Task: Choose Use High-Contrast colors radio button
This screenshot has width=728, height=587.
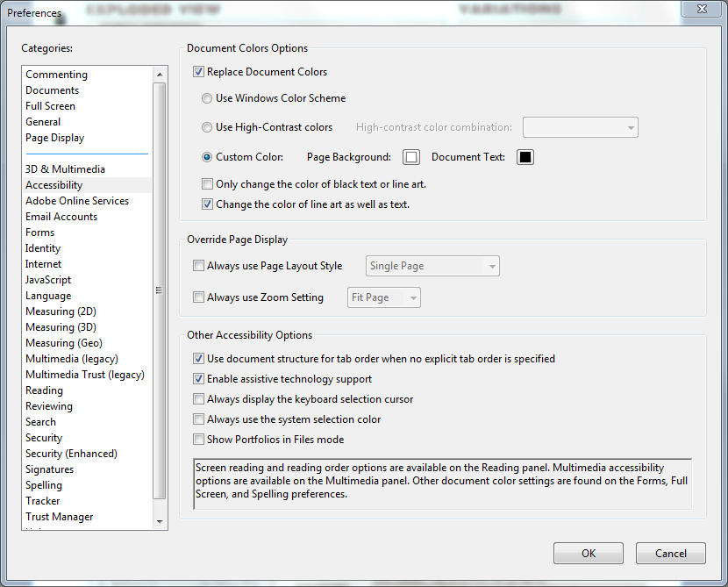Action: [207, 127]
